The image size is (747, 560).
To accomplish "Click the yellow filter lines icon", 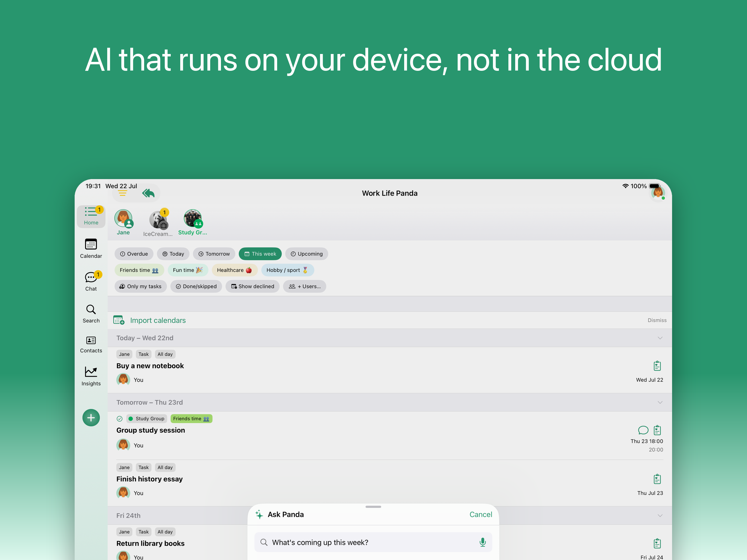I will (x=123, y=193).
